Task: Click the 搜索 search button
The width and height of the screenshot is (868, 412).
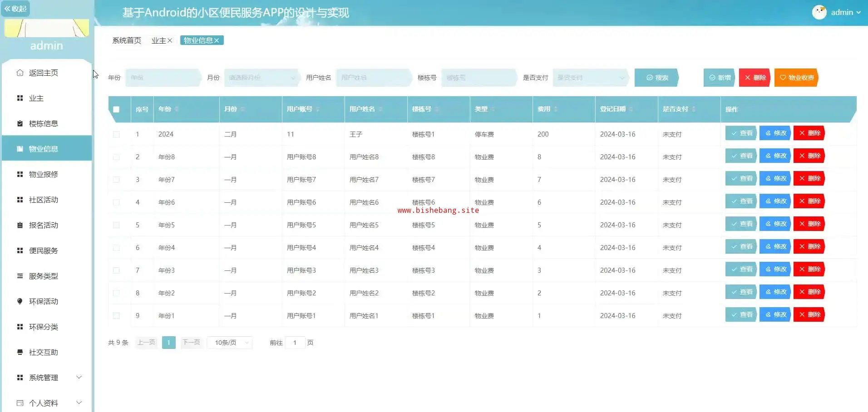Action: coord(656,78)
